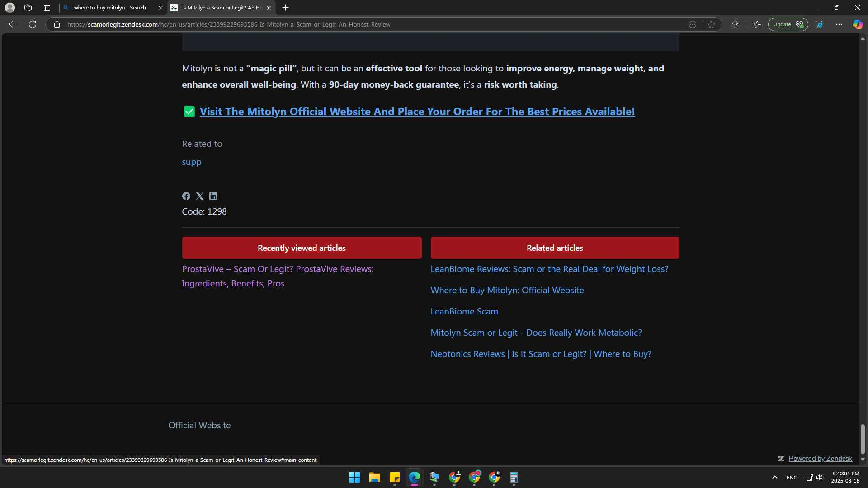868x488 pixels.
Task: Close the 'Is Mitolyn a Scam' tab
Action: tap(269, 8)
